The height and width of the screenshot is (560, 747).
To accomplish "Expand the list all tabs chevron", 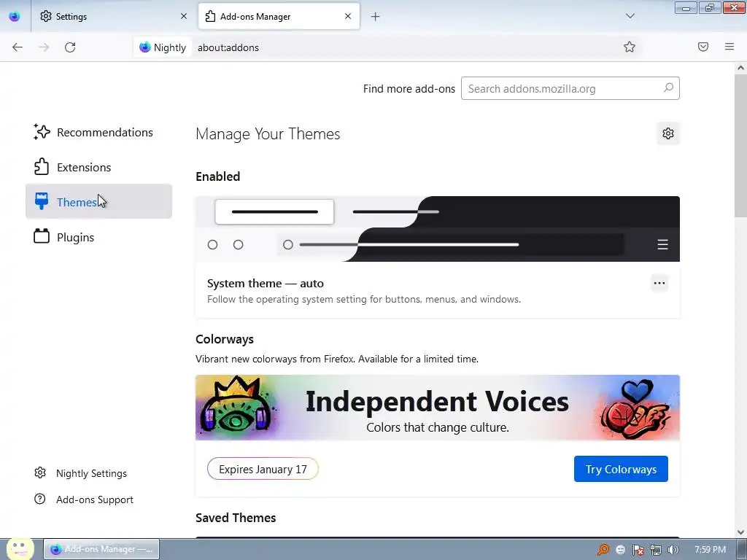I will click(x=630, y=16).
